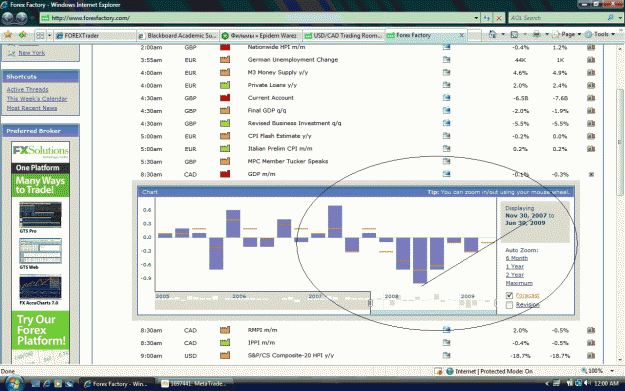Open detail icon for M3 Money Supply y/y
The height and width of the screenshot is (391, 625).
[446, 73]
